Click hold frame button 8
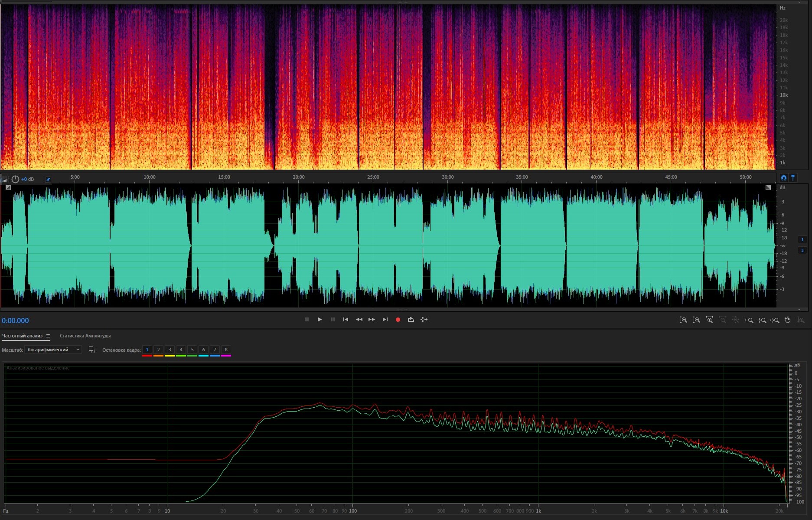The image size is (812, 520). pos(226,350)
